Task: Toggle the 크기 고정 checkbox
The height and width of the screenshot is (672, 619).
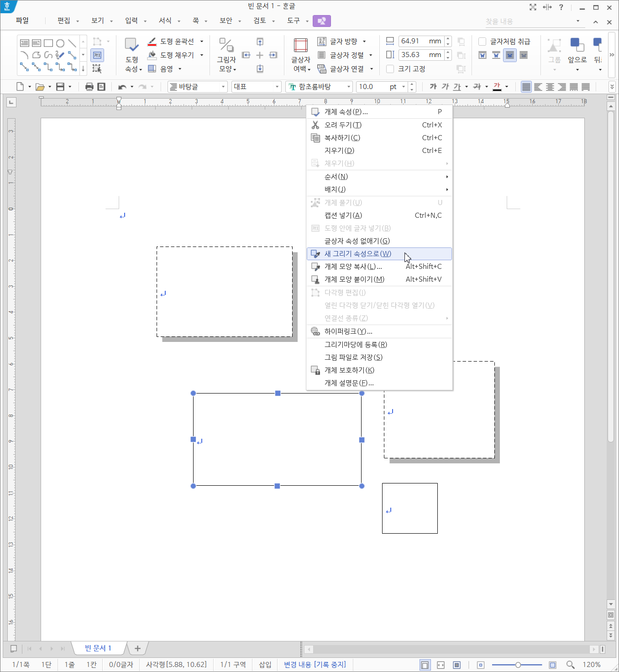Action: [390, 69]
